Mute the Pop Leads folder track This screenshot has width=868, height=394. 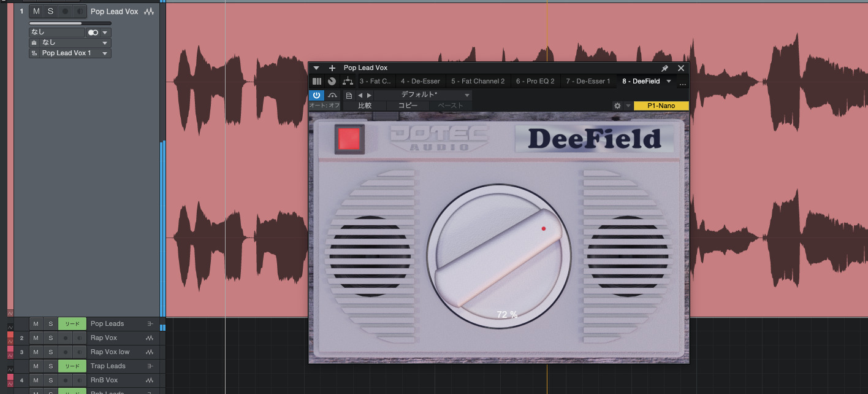click(36, 324)
